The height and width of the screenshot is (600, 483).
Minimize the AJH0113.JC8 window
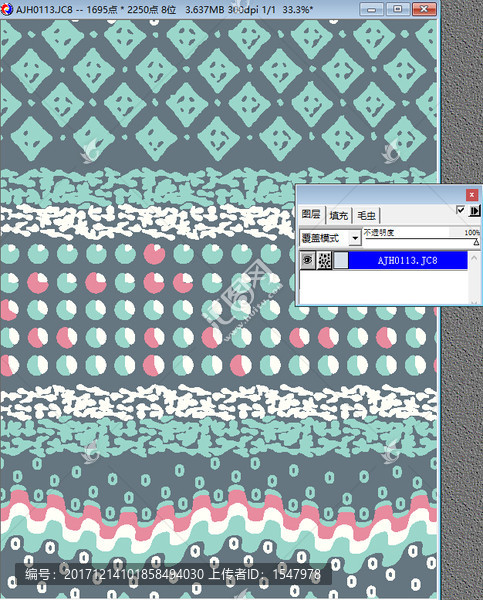pos(371,9)
